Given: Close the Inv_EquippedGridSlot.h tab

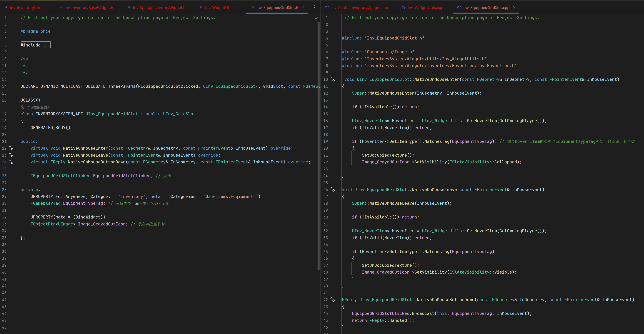Looking at the screenshot, I should [303, 8].
